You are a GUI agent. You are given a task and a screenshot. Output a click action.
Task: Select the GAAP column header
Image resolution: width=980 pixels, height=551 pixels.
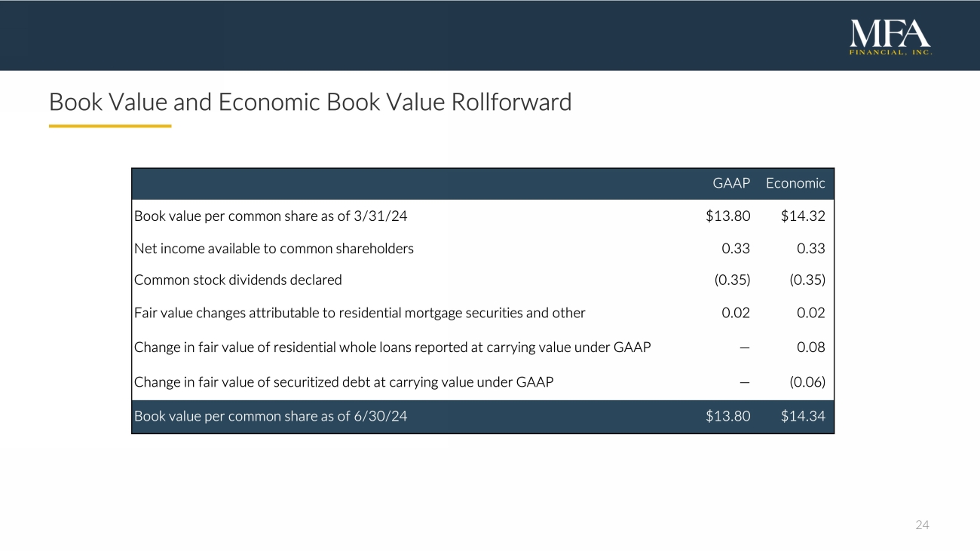[731, 183]
